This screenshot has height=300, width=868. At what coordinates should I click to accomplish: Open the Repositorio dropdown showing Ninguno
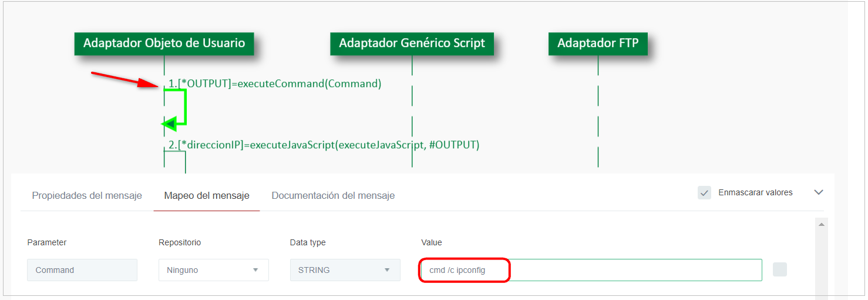pyautogui.click(x=213, y=270)
